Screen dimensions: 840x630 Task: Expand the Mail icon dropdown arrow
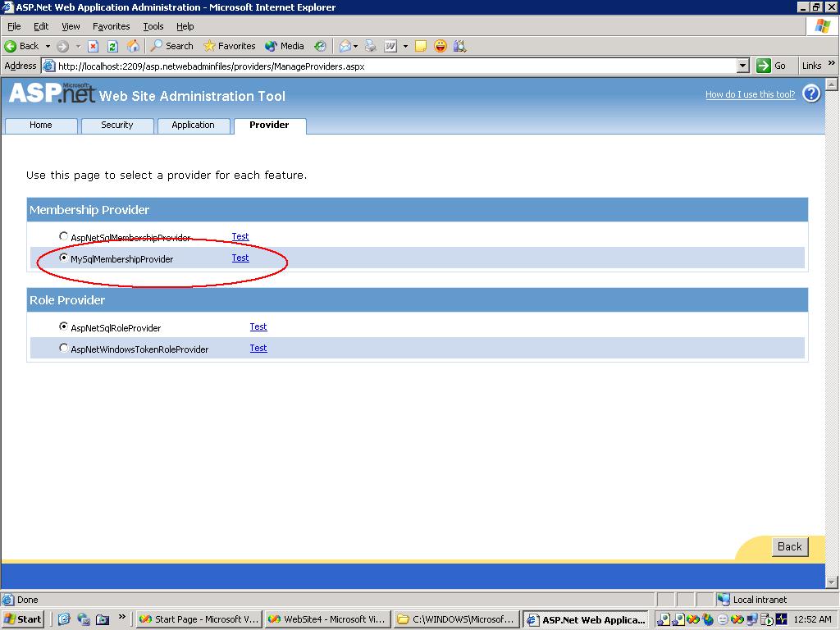point(355,47)
